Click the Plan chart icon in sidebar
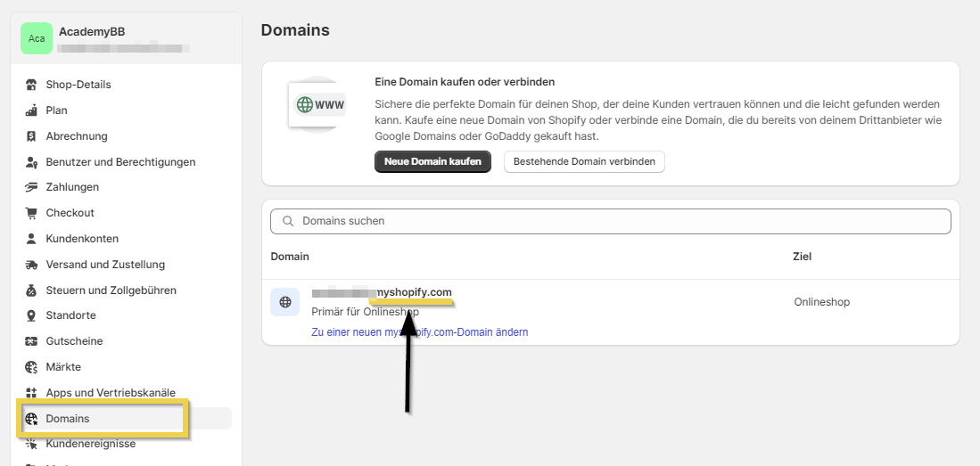 [32, 110]
